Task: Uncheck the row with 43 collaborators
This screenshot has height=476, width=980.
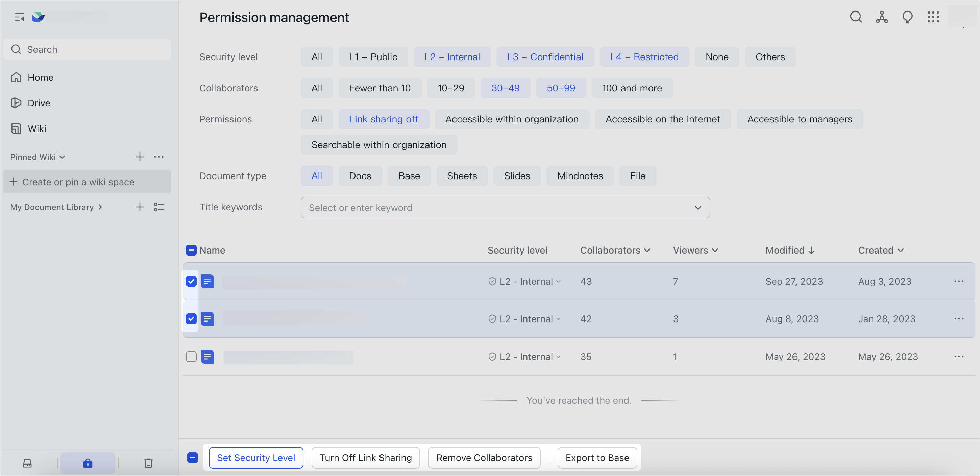Action: (x=191, y=281)
